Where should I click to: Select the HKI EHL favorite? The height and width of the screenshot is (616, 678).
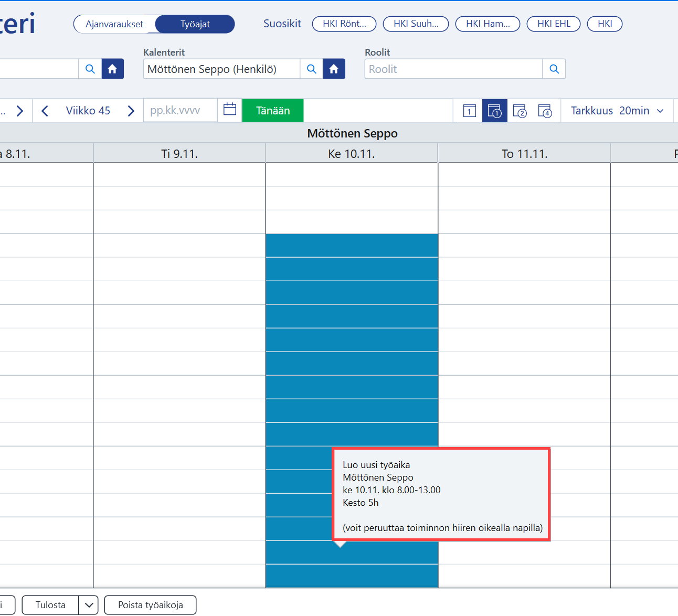(x=554, y=24)
